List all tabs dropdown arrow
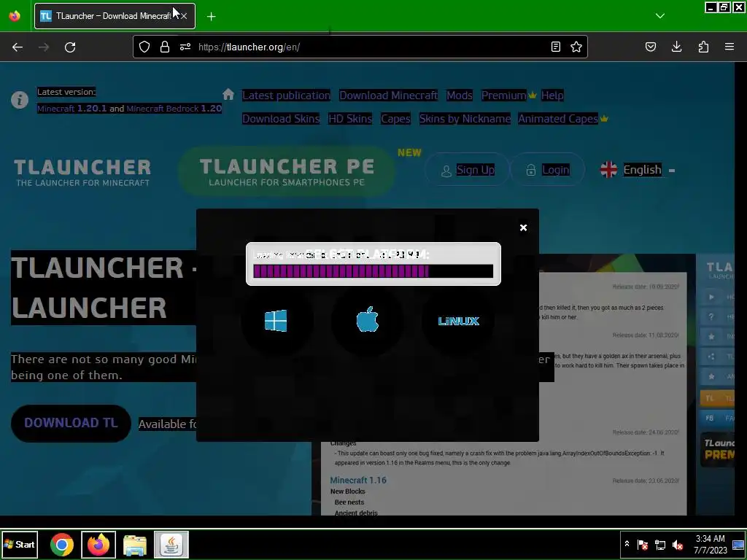Viewport: 747px width, 560px height. point(659,16)
